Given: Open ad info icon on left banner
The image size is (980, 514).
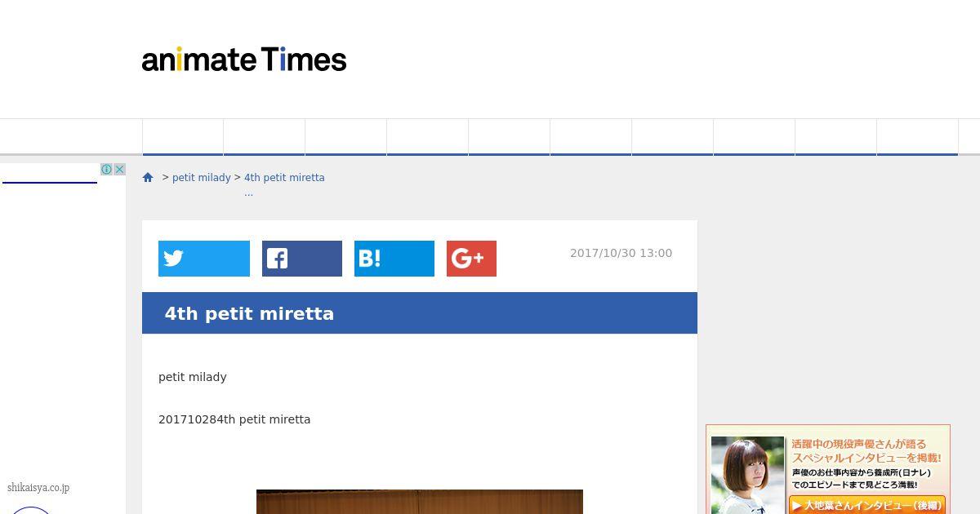Looking at the screenshot, I should [x=106, y=170].
